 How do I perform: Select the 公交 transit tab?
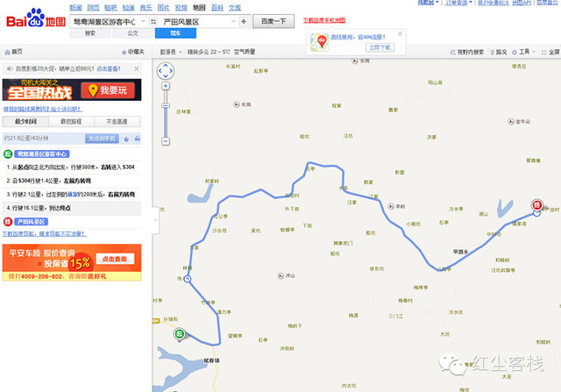(132, 33)
